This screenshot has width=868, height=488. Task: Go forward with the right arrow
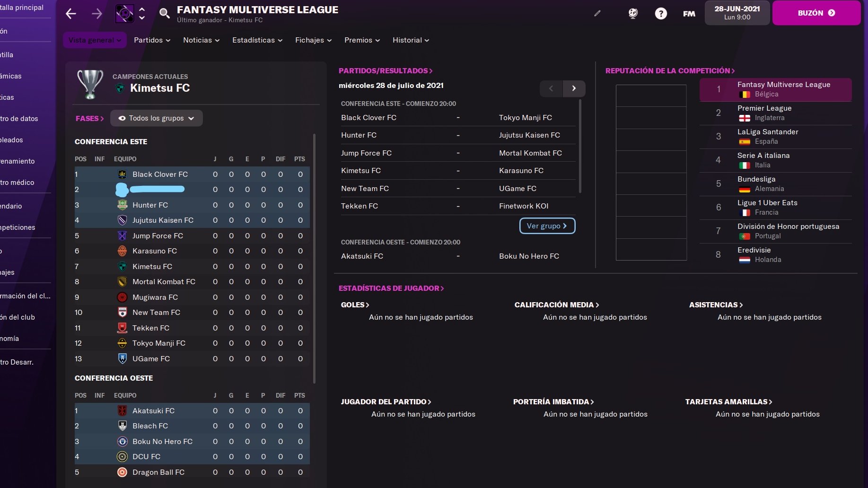tap(97, 14)
